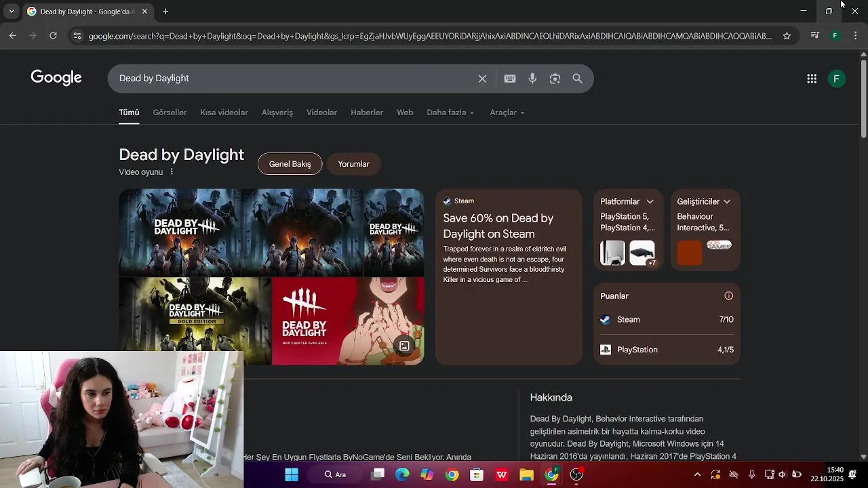Open the tab search dropdown arrow
The width and height of the screenshot is (868, 488).
[12, 12]
